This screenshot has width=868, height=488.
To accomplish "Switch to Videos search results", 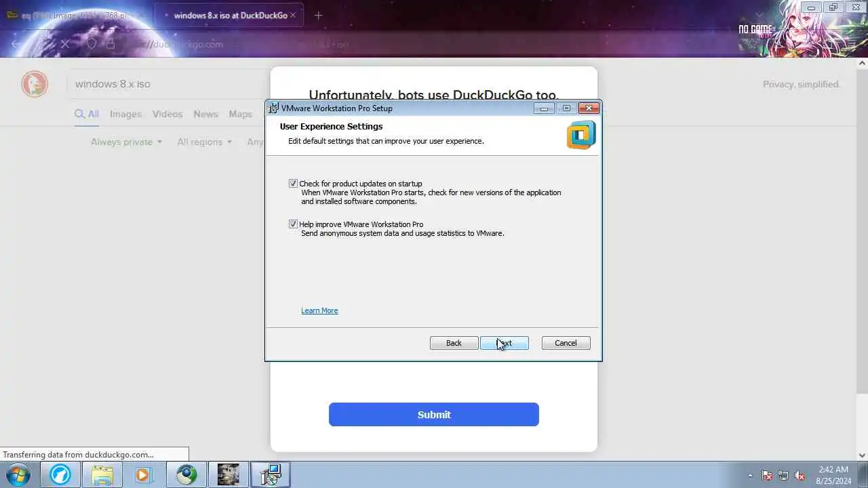I will coord(167,114).
